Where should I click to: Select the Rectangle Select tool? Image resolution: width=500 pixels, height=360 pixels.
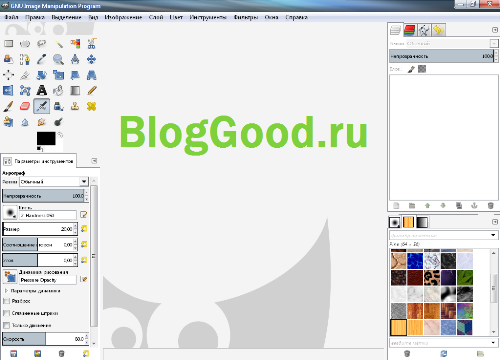coord(8,44)
